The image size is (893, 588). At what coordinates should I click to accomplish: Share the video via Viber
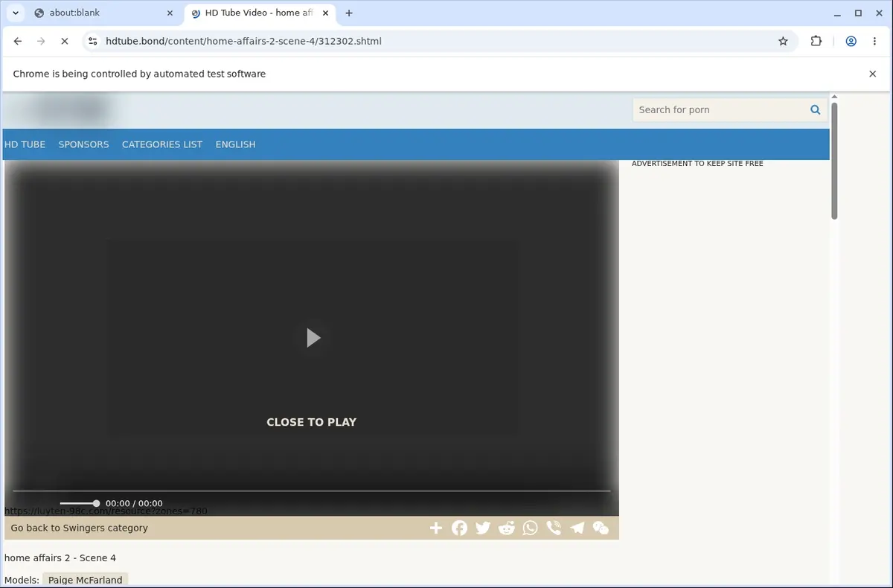point(554,528)
